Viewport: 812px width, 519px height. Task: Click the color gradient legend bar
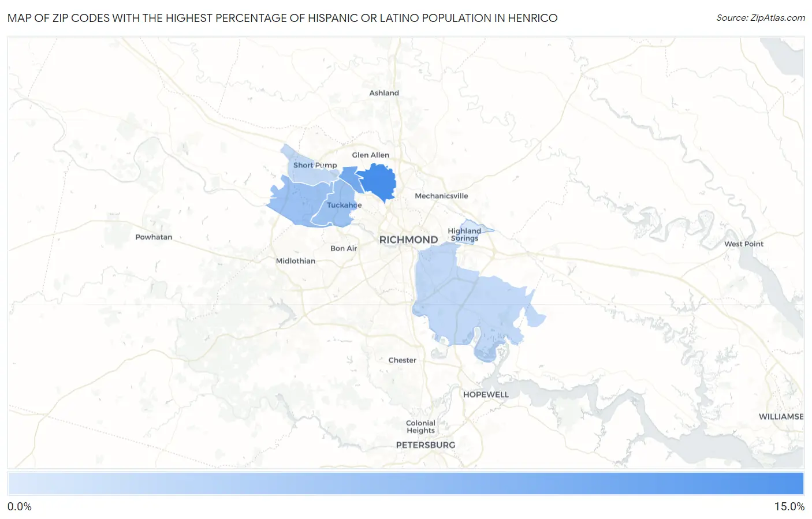405,484
